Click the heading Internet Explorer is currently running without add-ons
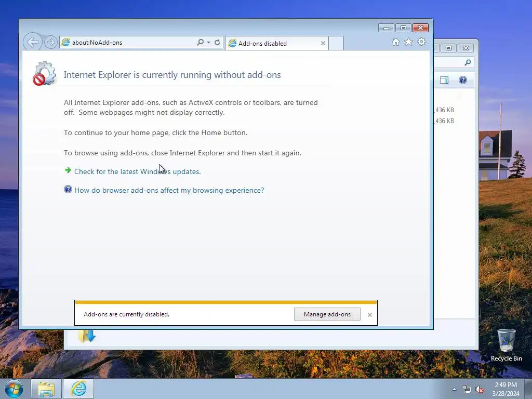The image size is (532, 399). pyautogui.click(x=172, y=75)
